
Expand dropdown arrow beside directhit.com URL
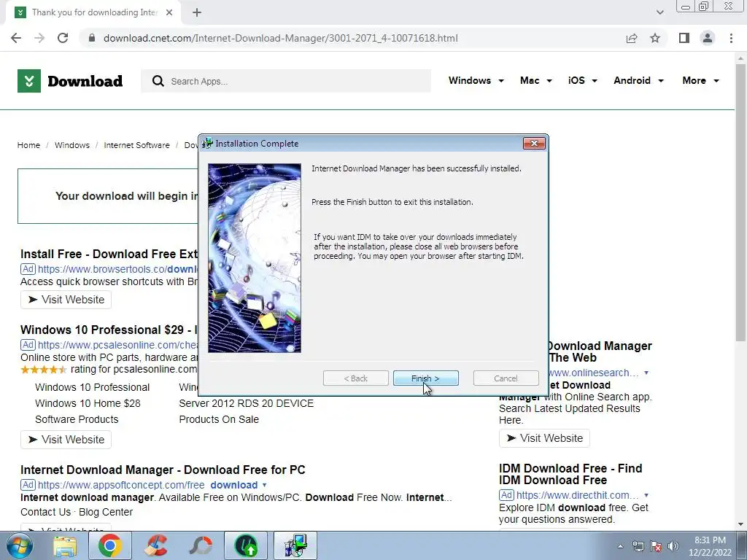click(x=646, y=495)
